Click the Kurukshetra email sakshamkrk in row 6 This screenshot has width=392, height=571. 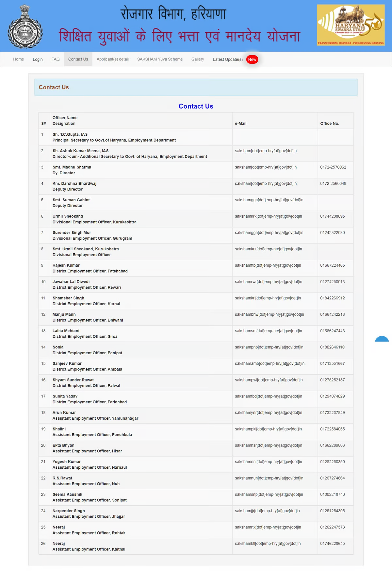[268, 216]
